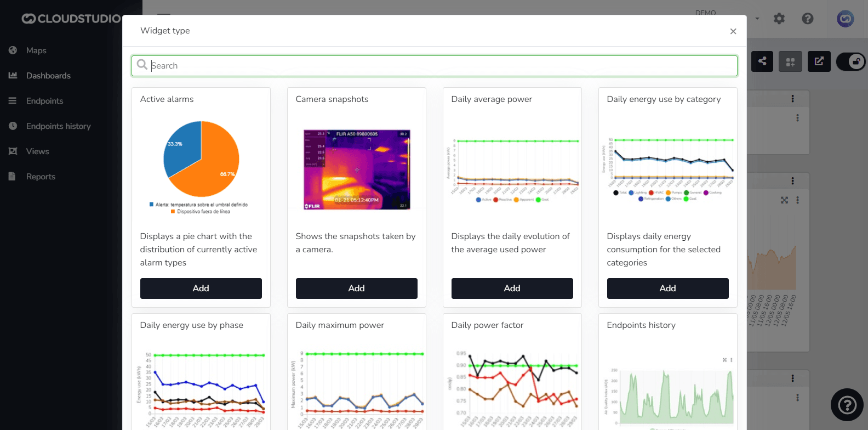The image size is (868, 430).
Task: Open the settings gear icon
Action: pyautogui.click(x=779, y=19)
